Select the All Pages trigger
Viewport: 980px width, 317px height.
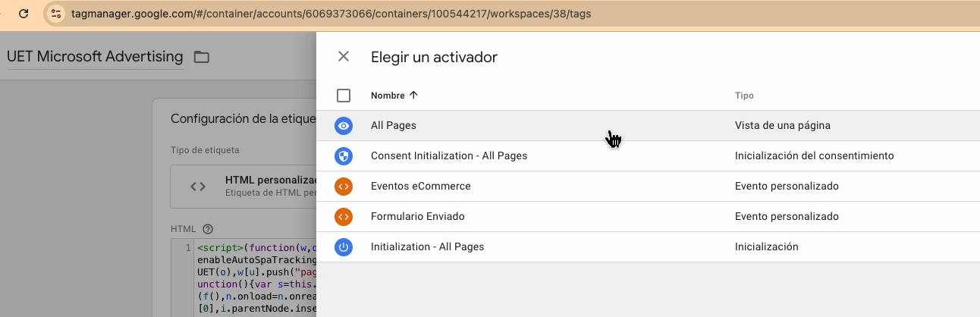point(648,126)
